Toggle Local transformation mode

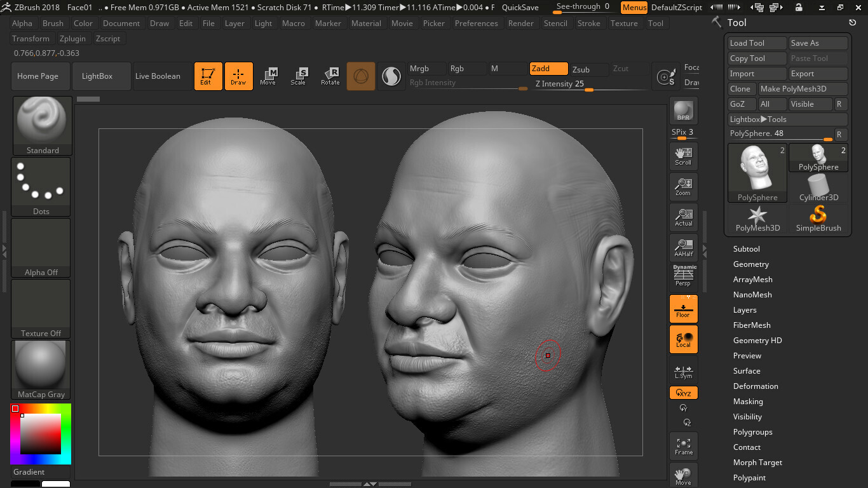click(x=683, y=339)
